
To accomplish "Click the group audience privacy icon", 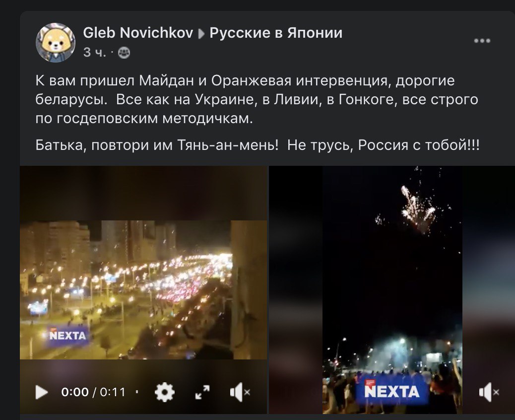I will tap(124, 52).
